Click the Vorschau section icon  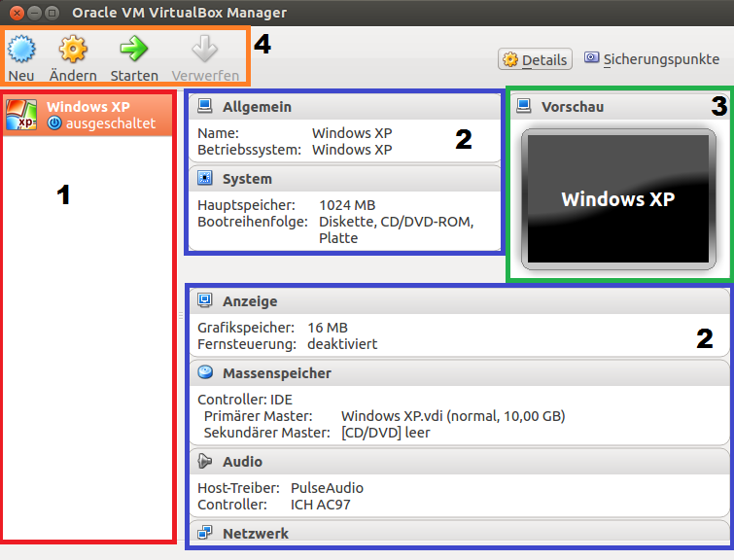coord(523,106)
